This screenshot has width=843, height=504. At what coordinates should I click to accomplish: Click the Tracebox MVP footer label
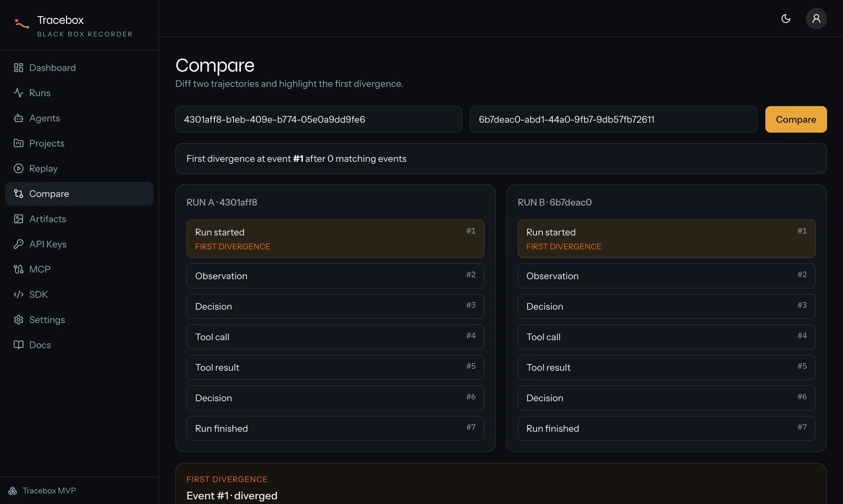tap(49, 491)
